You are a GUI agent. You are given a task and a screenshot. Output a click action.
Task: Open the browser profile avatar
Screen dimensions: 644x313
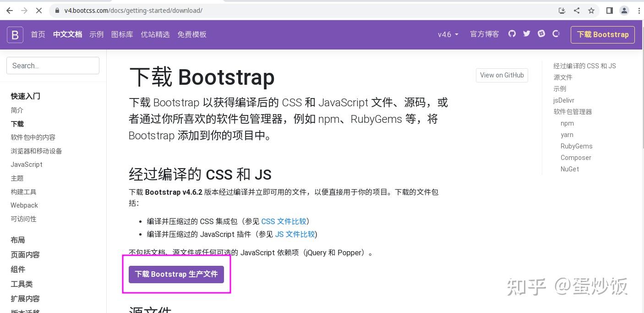click(624, 11)
